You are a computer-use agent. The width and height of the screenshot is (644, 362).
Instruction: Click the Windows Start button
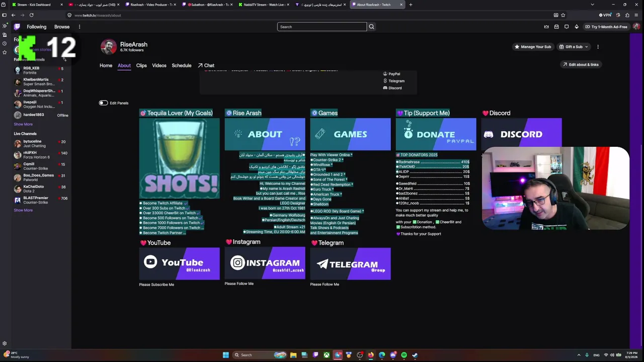click(225, 355)
